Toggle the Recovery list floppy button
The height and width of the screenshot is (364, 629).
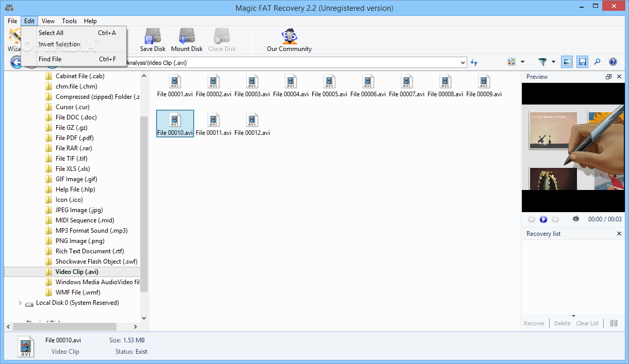(x=582, y=62)
